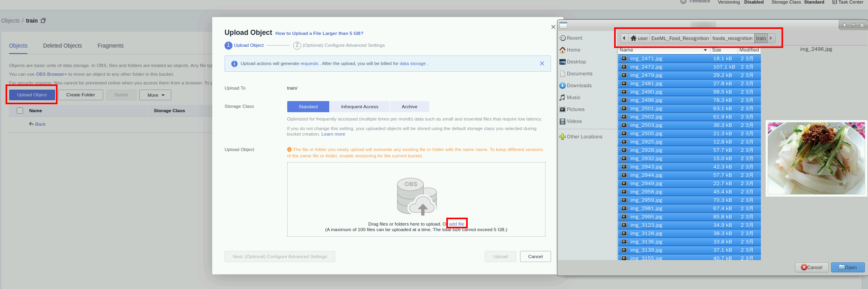Choose Archive storage class

coord(409,107)
